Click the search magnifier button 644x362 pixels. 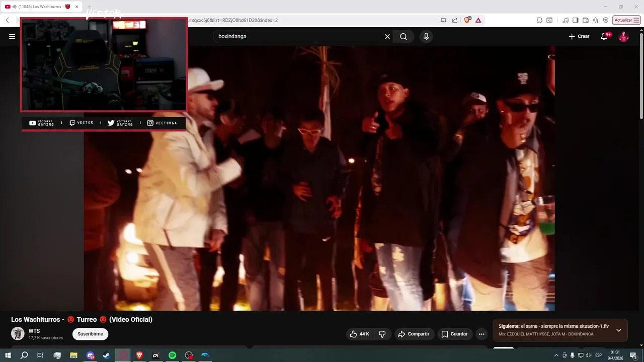tap(404, 36)
